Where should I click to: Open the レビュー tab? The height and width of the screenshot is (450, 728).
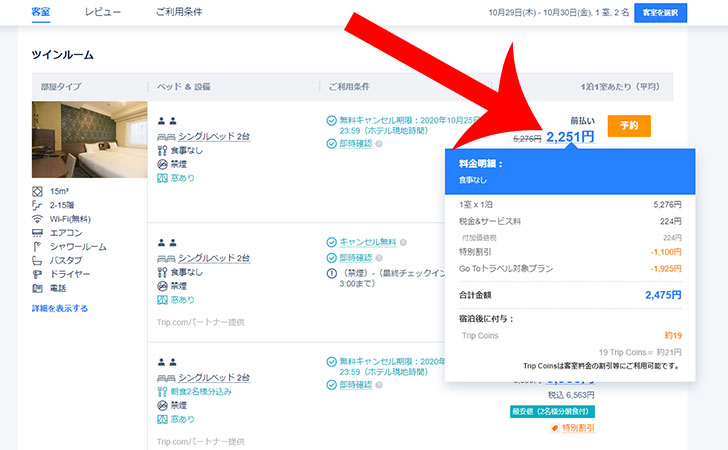tap(103, 12)
